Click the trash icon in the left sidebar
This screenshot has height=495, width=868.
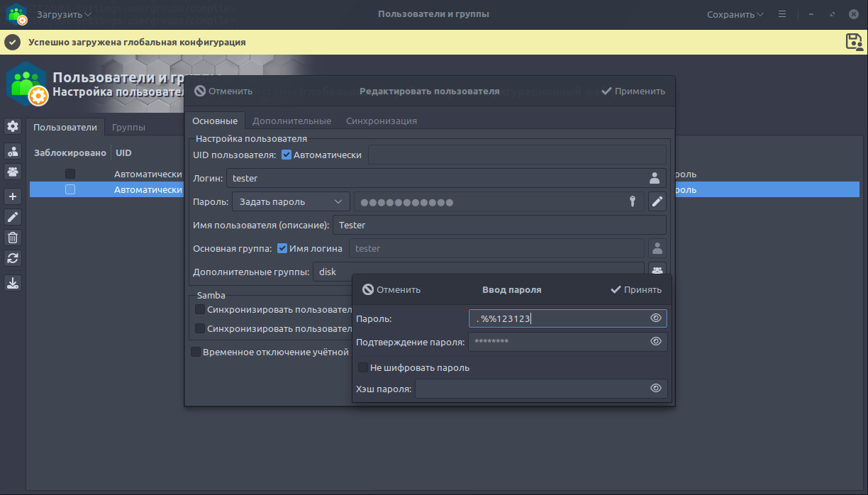tap(13, 238)
